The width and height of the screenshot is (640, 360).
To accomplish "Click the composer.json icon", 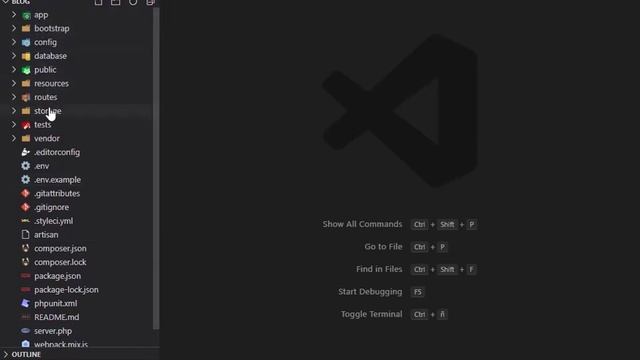I will click(x=25, y=248).
